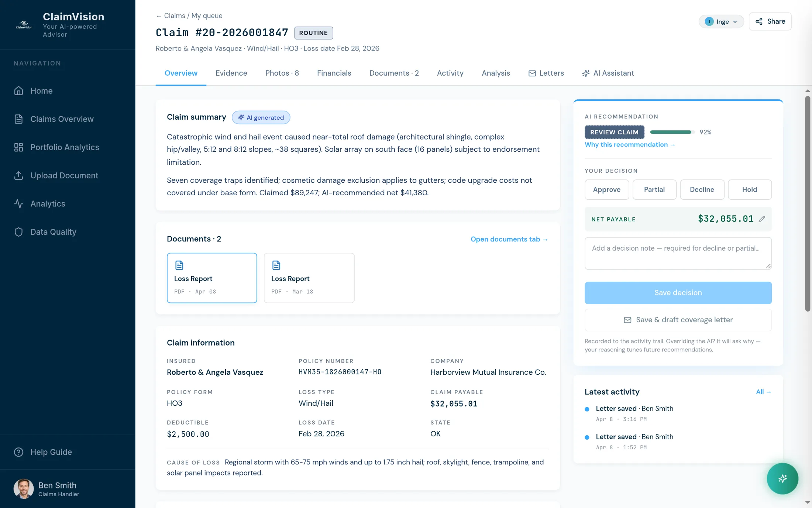The width and height of the screenshot is (812, 508).
Task: Open the Letters tab
Action: pyautogui.click(x=546, y=73)
